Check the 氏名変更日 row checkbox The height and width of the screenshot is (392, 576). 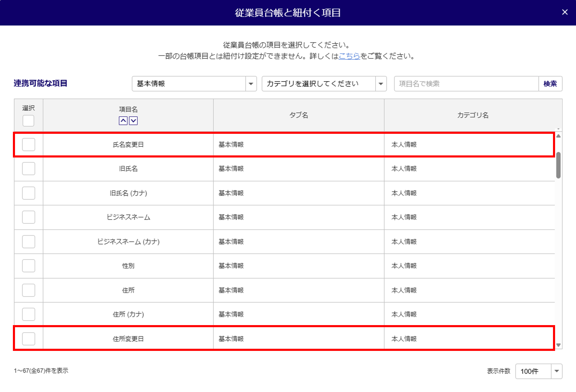tap(29, 145)
